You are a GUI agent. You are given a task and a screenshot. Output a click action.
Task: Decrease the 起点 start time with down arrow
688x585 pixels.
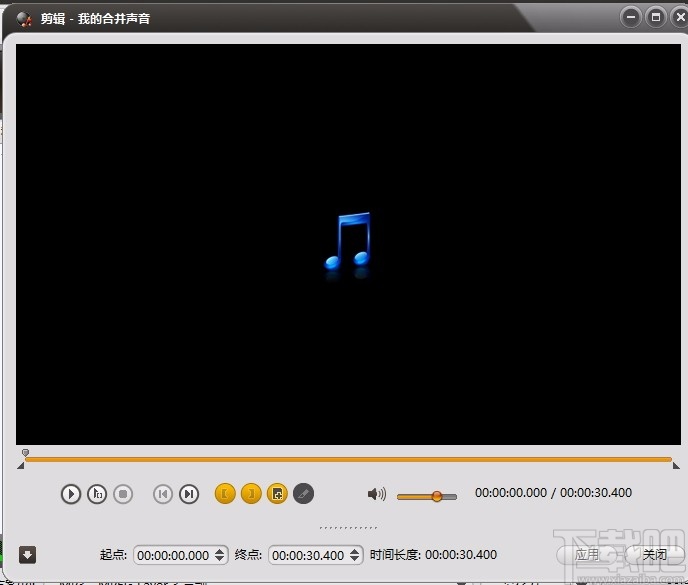click(x=220, y=559)
